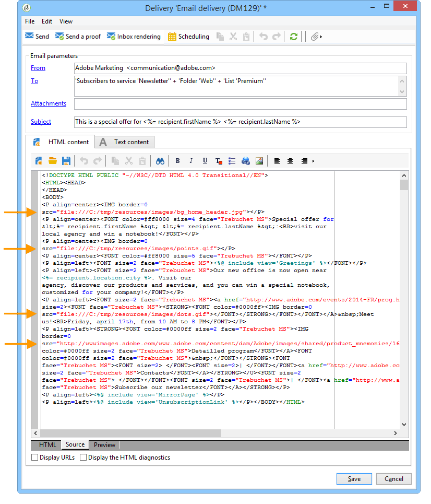Align text right

(304, 161)
